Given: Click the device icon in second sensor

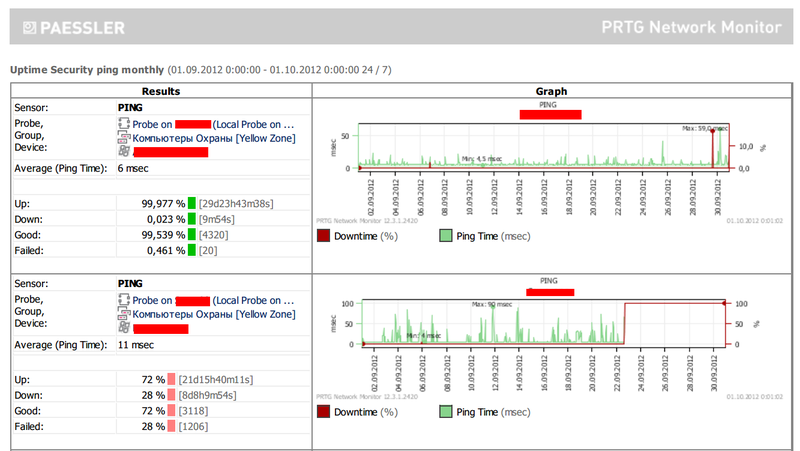Looking at the screenshot, I should click(x=124, y=327).
